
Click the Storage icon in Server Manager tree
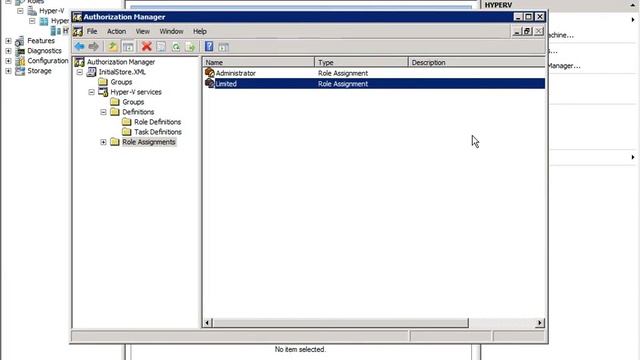pyautogui.click(x=20, y=71)
